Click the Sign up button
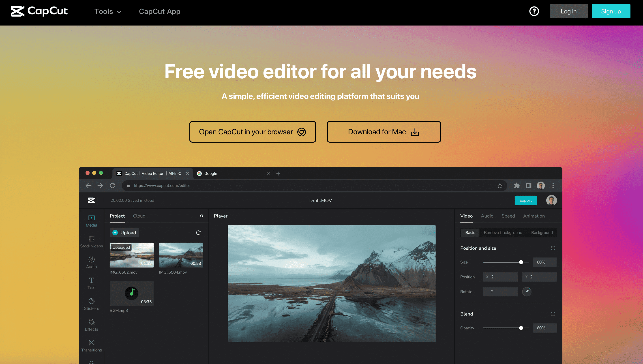 coord(611,11)
